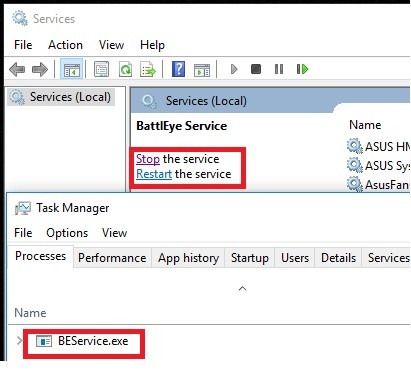This screenshot has width=411, height=370.
Task: Open Properties icon in Services toolbar
Action: [x=101, y=69]
